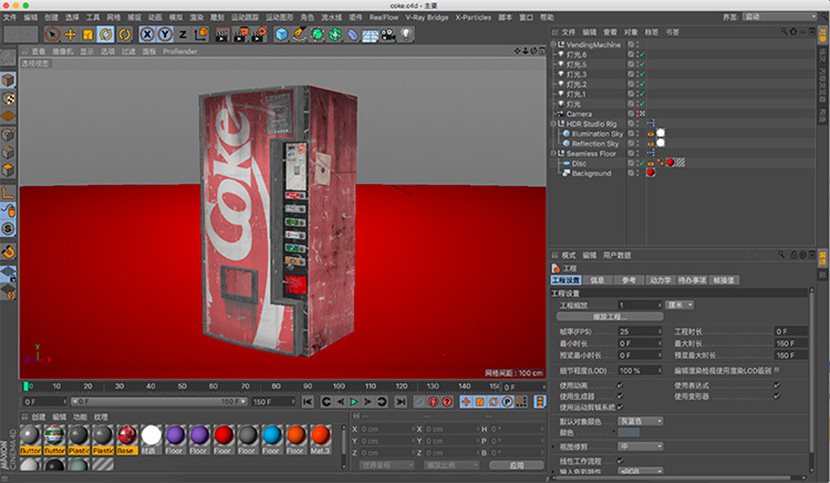Select the Move tool

(70, 34)
